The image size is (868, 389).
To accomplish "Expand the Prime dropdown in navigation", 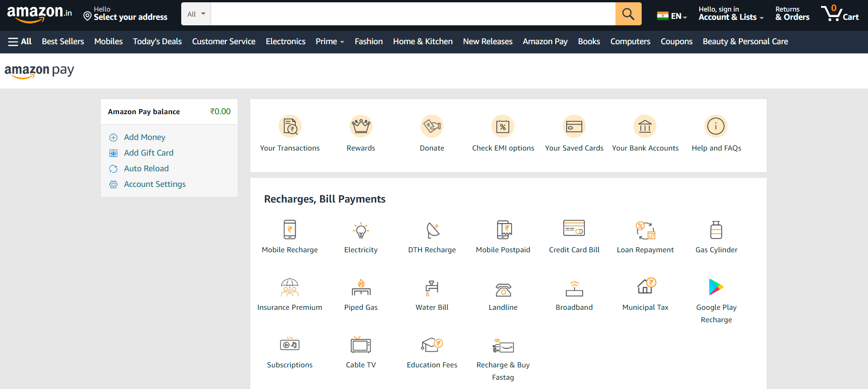I will coord(330,41).
